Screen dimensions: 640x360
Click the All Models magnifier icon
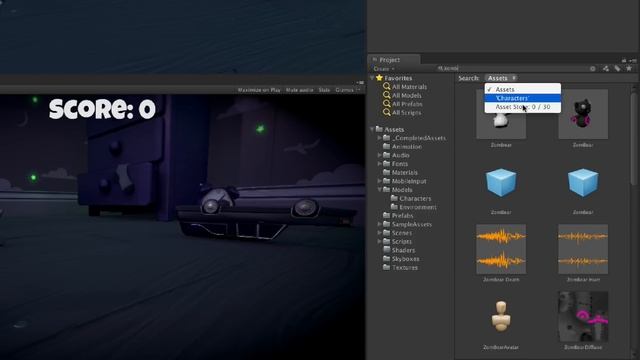387,95
